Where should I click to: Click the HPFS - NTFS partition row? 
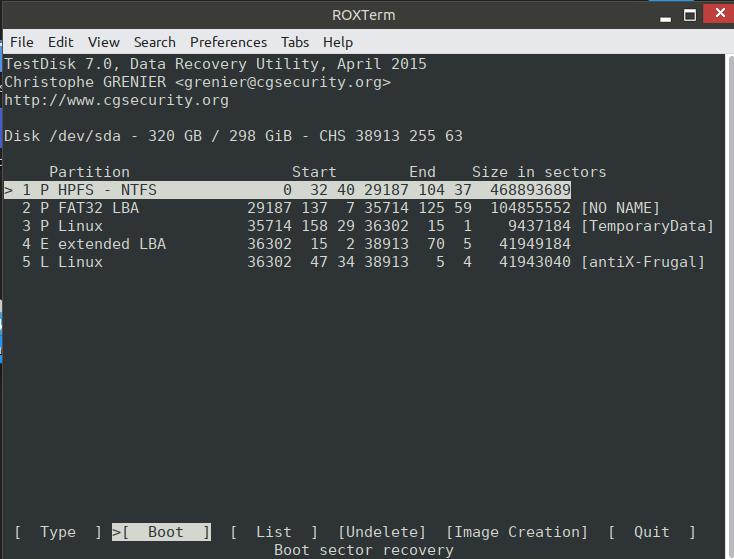click(x=287, y=190)
